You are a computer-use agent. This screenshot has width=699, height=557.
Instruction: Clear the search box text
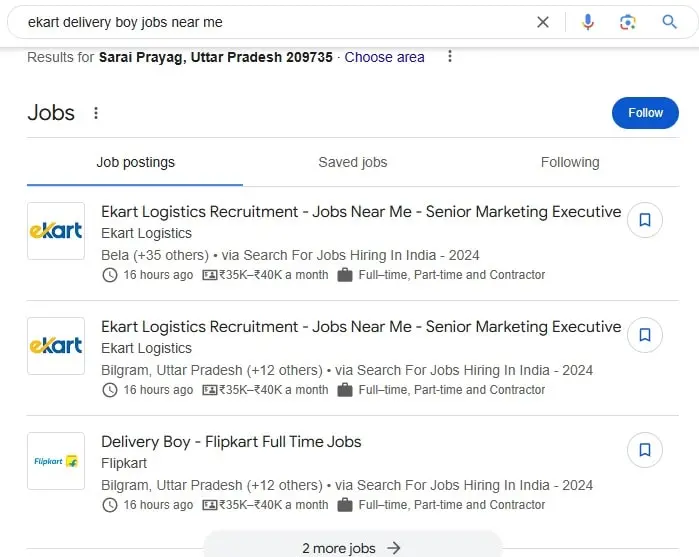(543, 22)
